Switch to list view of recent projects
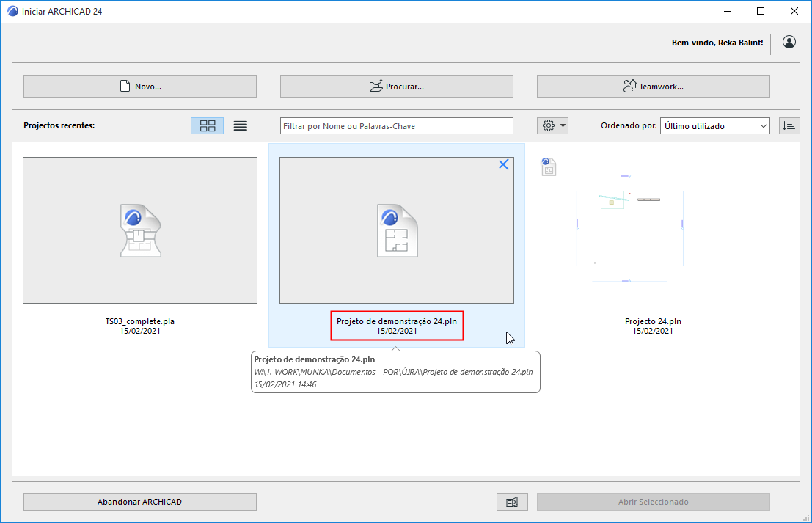This screenshot has width=812, height=523. [x=241, y=126]
